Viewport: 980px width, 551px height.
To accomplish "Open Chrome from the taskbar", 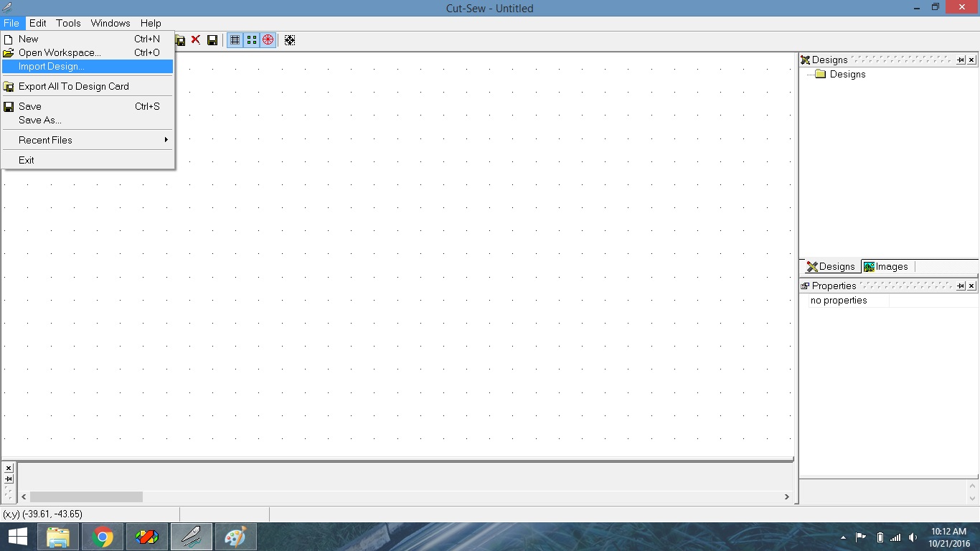I will 102,536.
